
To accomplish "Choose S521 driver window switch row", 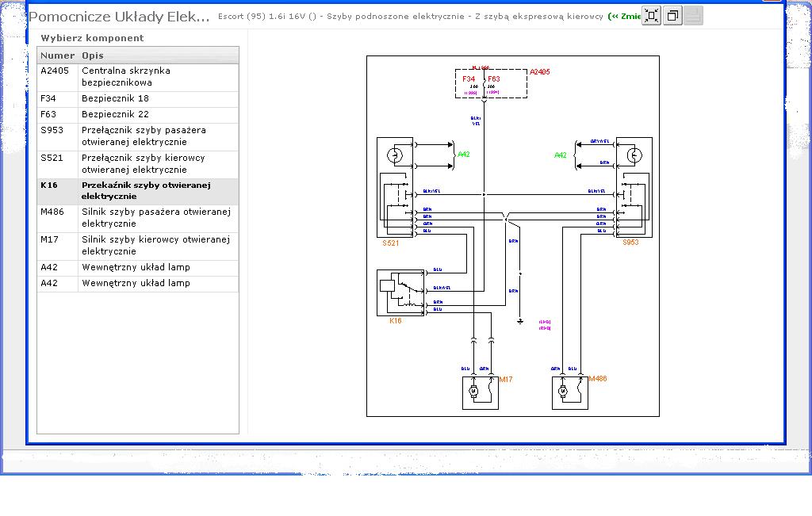I will (137, 164).
